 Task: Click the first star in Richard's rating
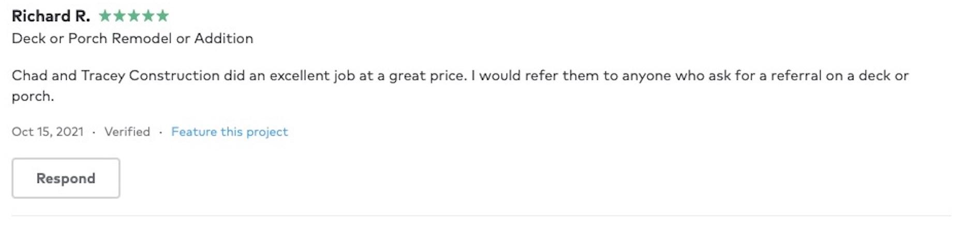(105, 16)
